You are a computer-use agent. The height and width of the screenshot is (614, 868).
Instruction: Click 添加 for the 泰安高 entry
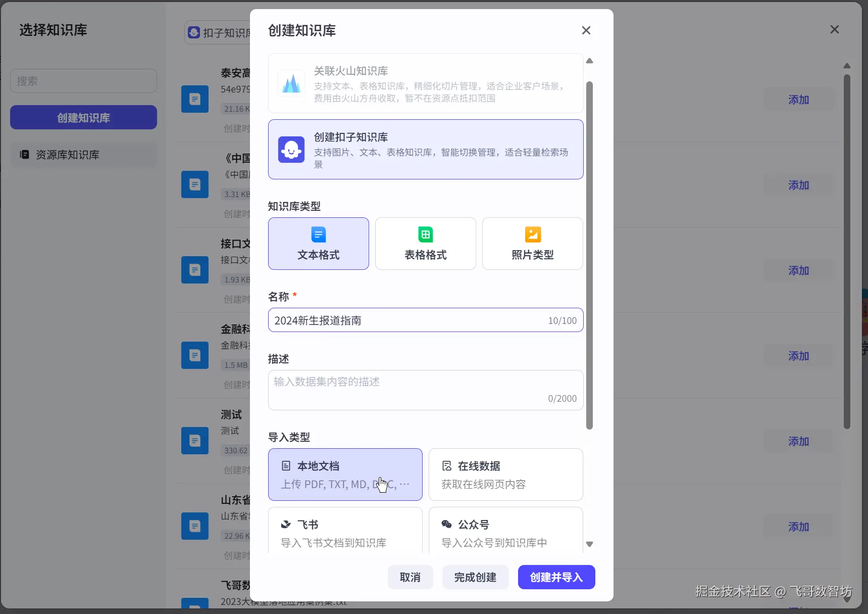(x=799, y=100)
